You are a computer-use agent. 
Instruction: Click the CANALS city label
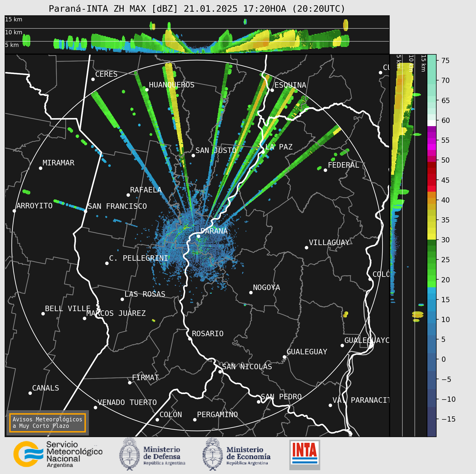coord(46,388)
